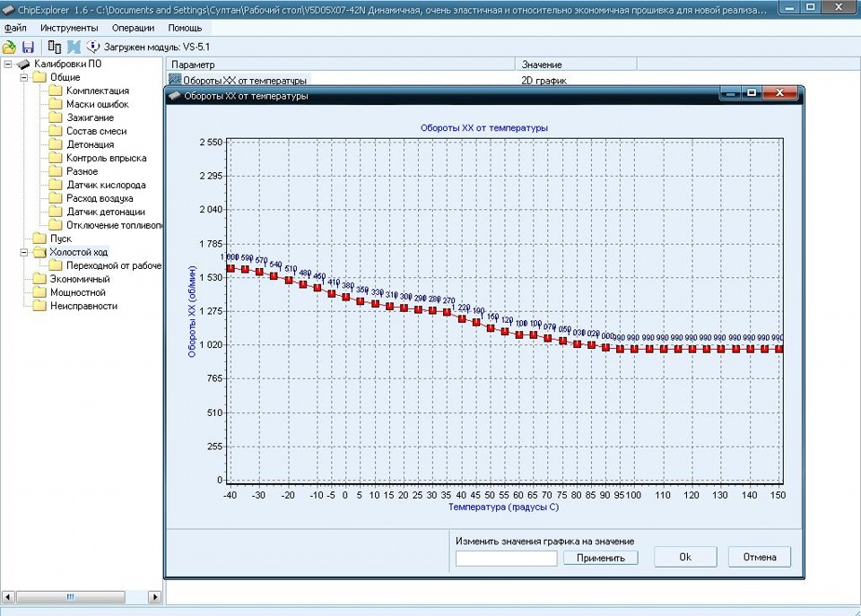The image size is (861, 616).
Task: Click the third toolbar icon beside save
Action: click(55, 46)
